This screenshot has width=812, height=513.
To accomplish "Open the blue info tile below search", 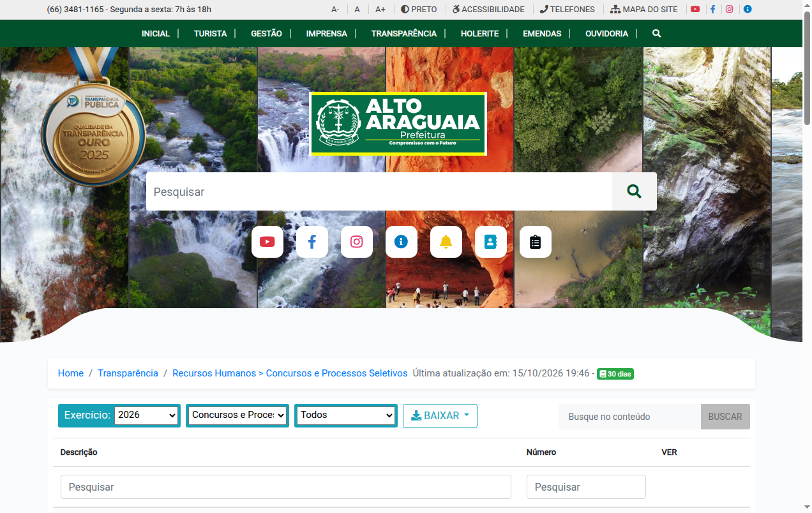I will (402, 242).
